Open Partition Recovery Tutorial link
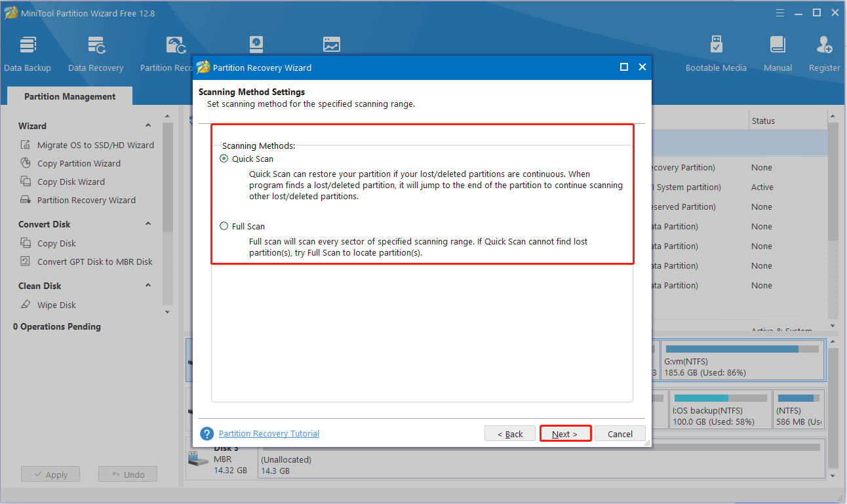 pos(269,433)
